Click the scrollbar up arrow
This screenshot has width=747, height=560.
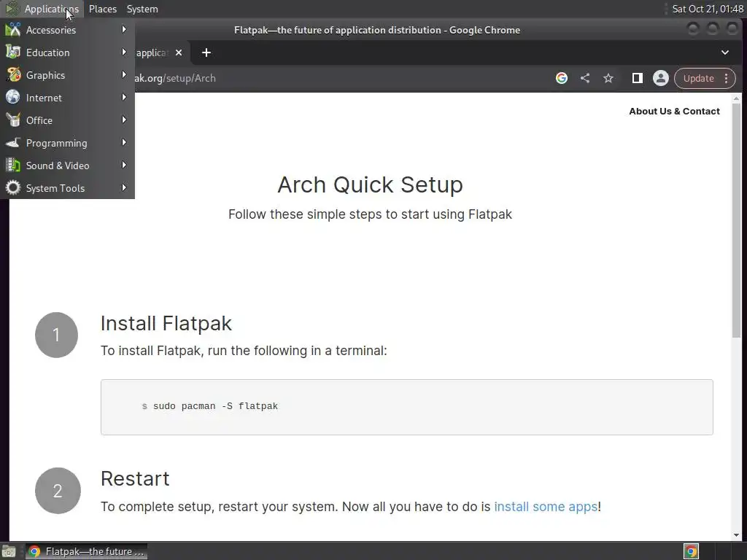point(737,98)
